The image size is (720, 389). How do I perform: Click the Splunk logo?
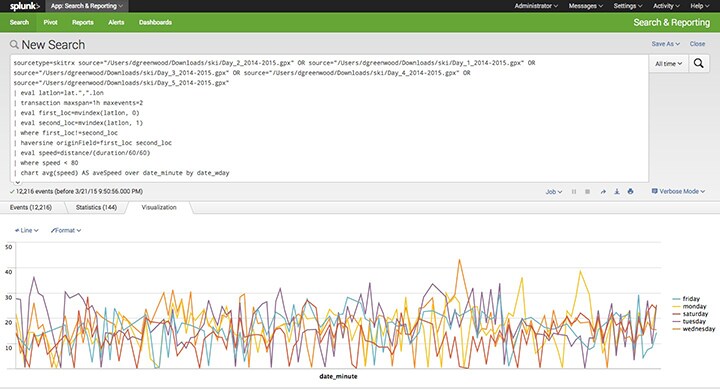(25, 6)
